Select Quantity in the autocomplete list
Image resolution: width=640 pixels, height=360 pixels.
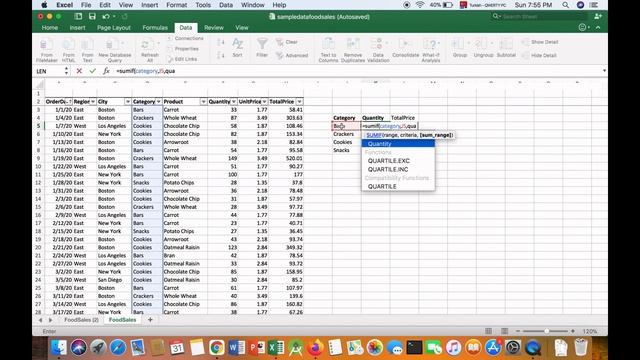pos(398,144)
